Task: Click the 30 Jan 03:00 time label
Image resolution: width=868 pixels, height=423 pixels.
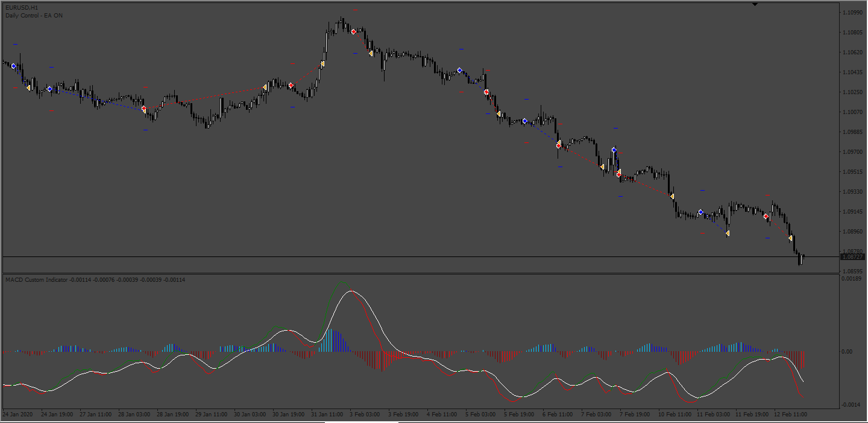Action: [250, 415]
